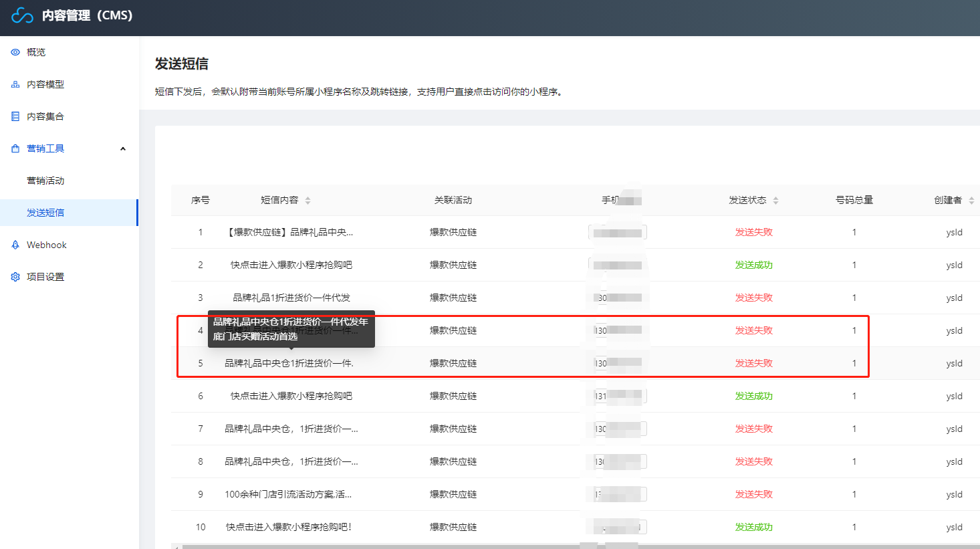The height and width of the screenshot is (549, 980).
Task: Collapse the 营销工具 menu chevron
Action: [x=123, y=148]
